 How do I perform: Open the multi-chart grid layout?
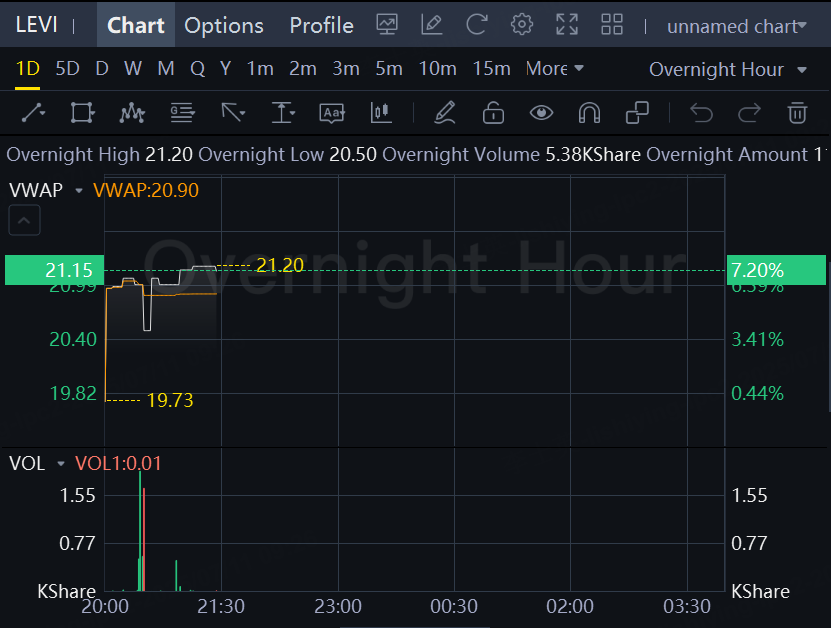click(x=611, y=25)
